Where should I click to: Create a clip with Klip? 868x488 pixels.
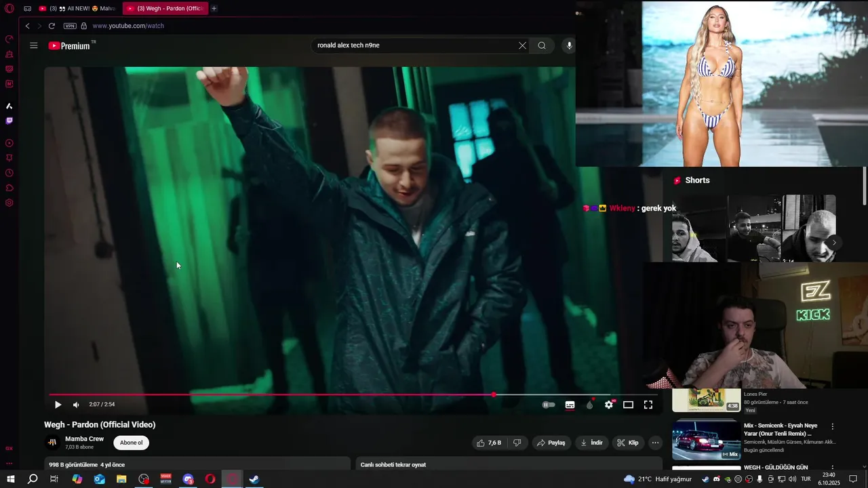pyautogui.click(x=628, y=443)
